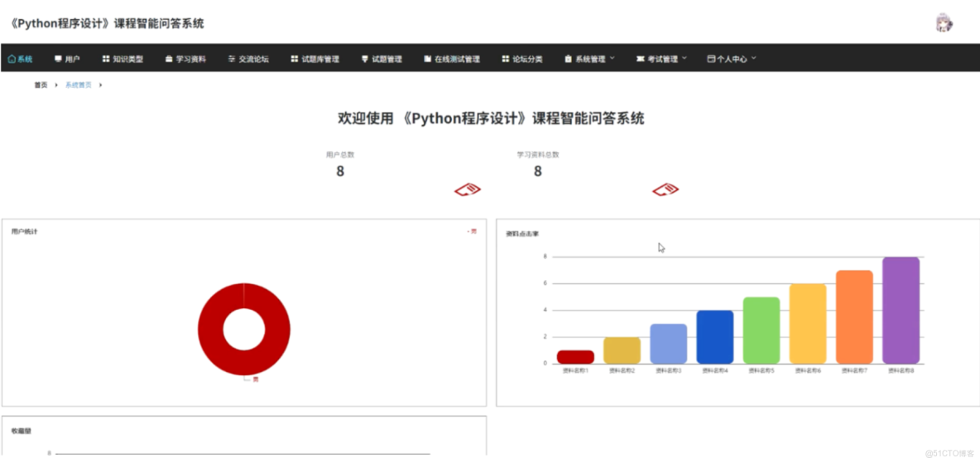Viewport: 980px width, 463px height.
Task: Click the 资料名称3 light blue bar
Action: pos(668,344)
